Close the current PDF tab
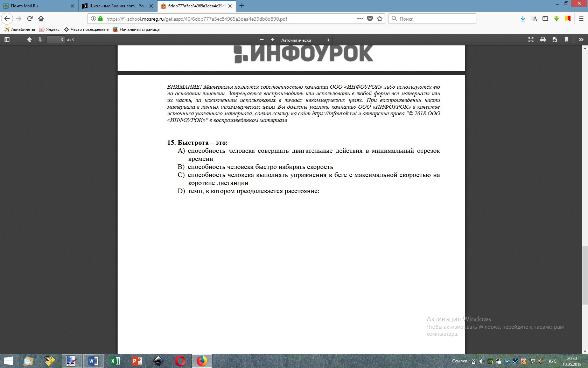 click(230, 6)
